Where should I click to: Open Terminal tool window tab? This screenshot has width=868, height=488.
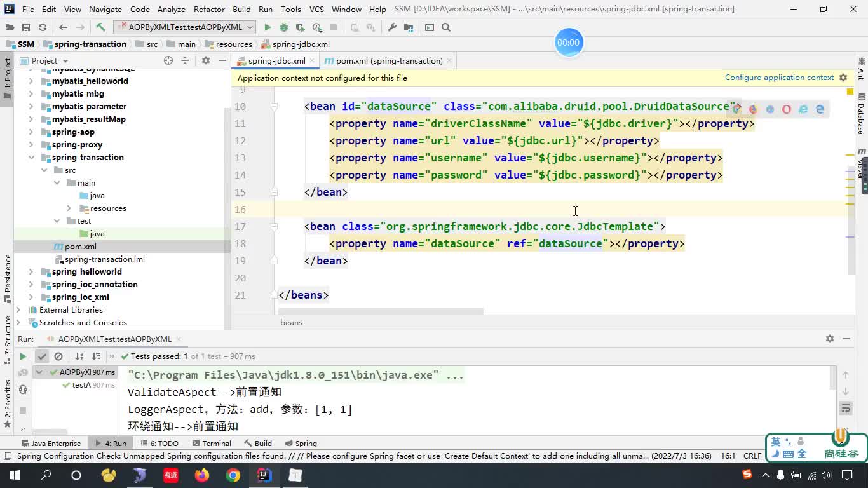point(211,444)
